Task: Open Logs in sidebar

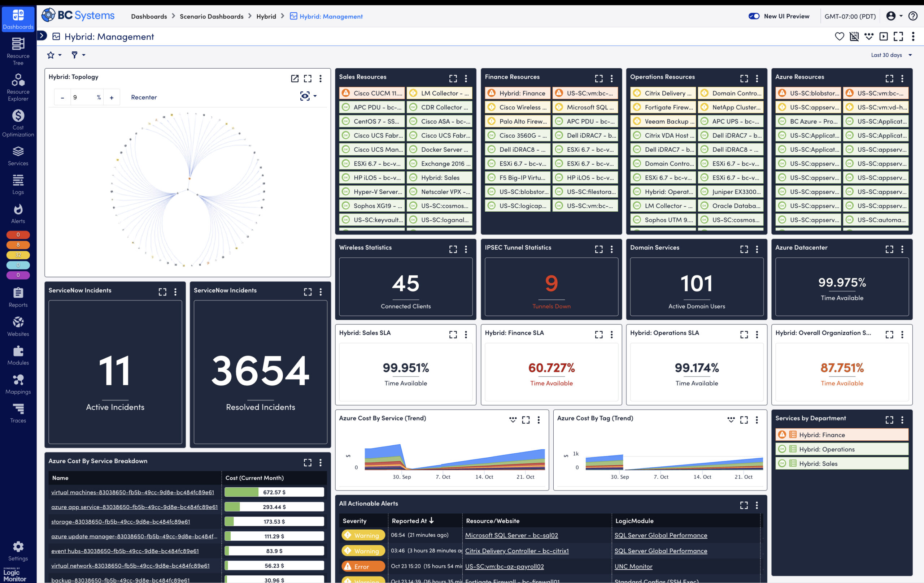Action: [18, 184]
